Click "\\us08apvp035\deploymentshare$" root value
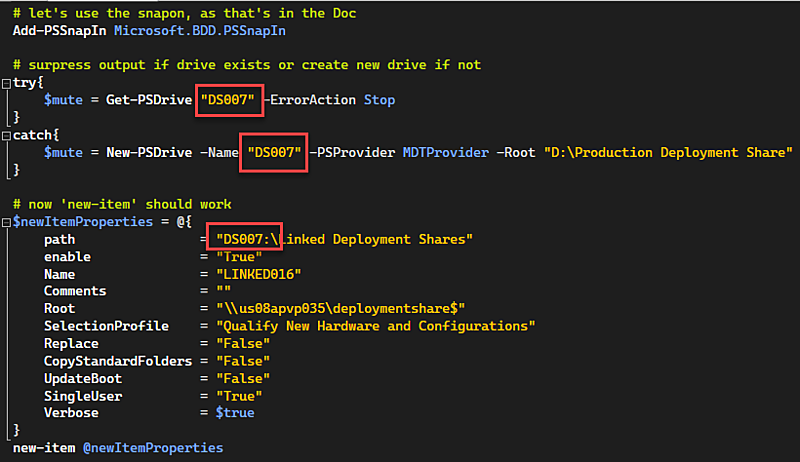800x462 pixels. coord(340,309)
